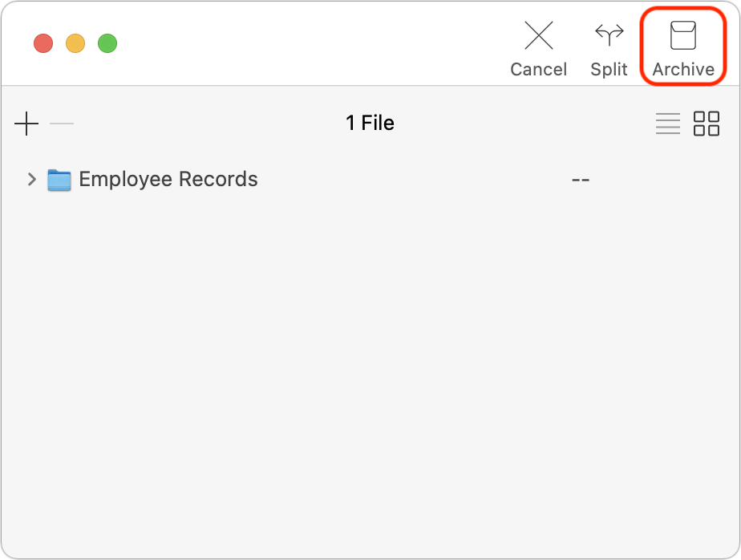Close the window with the red button
Screen dimensions: 741x560
pyautogui.click(x=43, y=43)
